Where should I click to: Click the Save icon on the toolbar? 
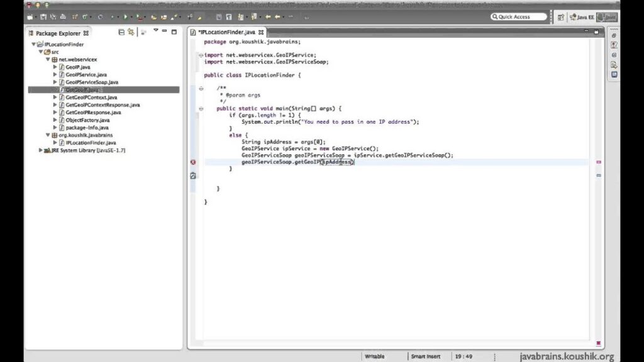pos(43,17)
